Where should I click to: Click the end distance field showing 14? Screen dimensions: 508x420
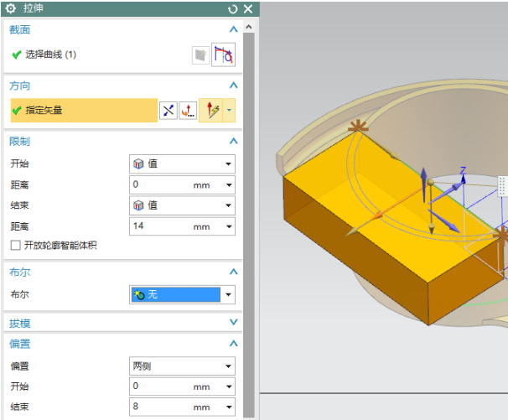(x=159, y=226)
